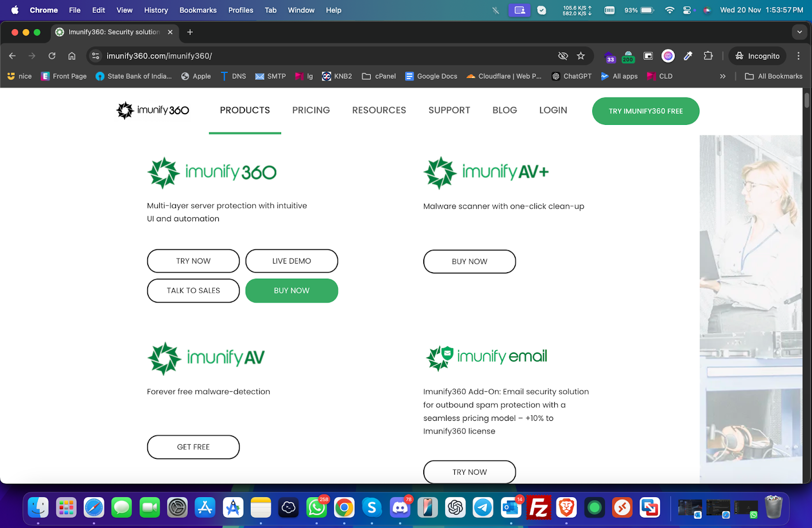Select PRICING in the site navigation
Screen dimensions: 812x528
(x=311, y=110)
